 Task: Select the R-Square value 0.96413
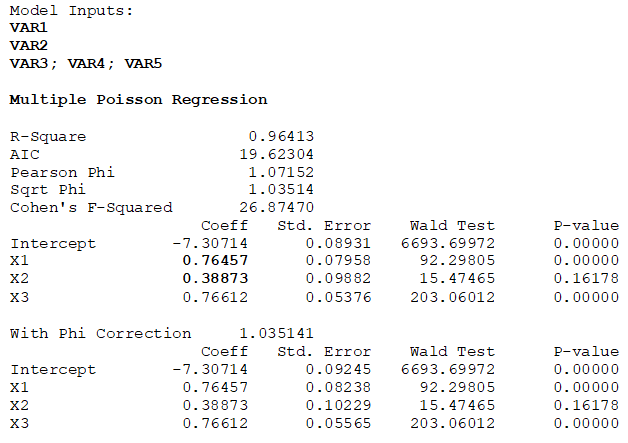coord(281,136)
